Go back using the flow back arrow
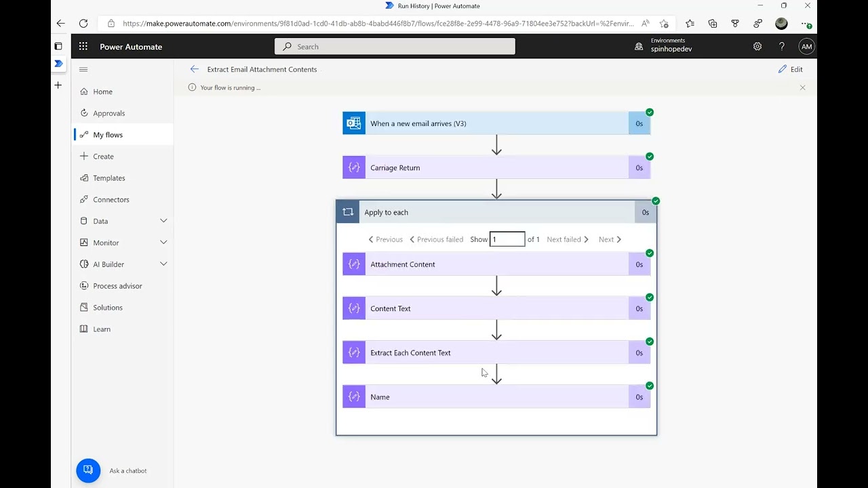Screen dimensions: 868x488 pyautogui.click(x=195, y=69)
